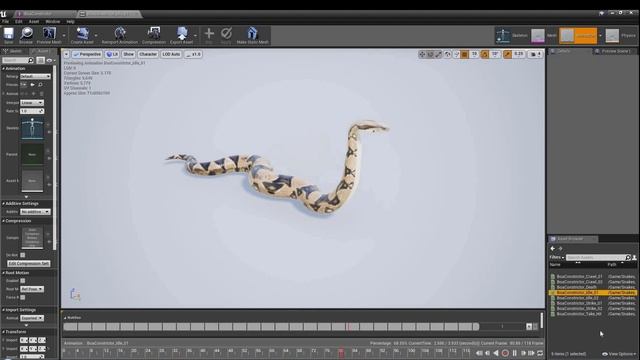Click the Unreal Engine logo icon
The image size is (640, 360).
[x=4, y=13]
